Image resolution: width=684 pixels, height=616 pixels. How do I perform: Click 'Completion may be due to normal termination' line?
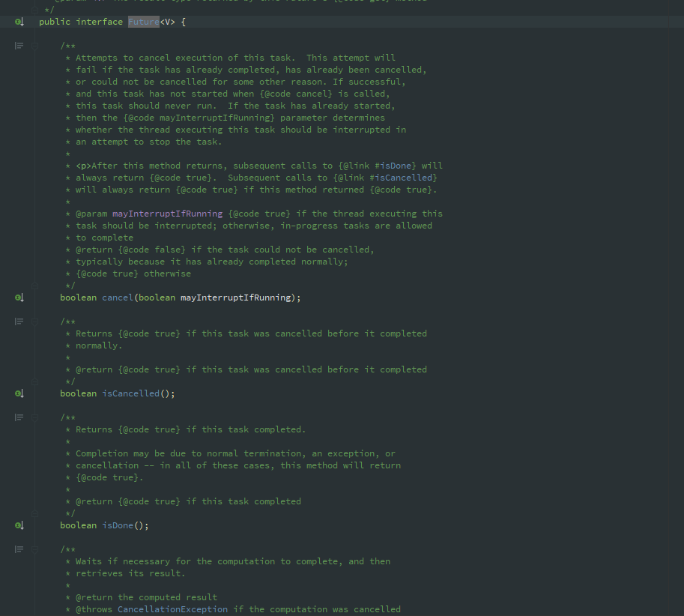[235, 453]
